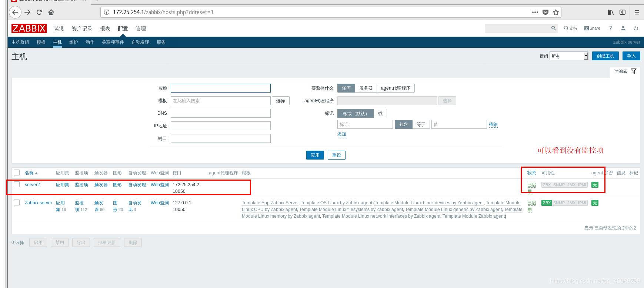Focus the IP地址 filter input field

pos(221,126)
